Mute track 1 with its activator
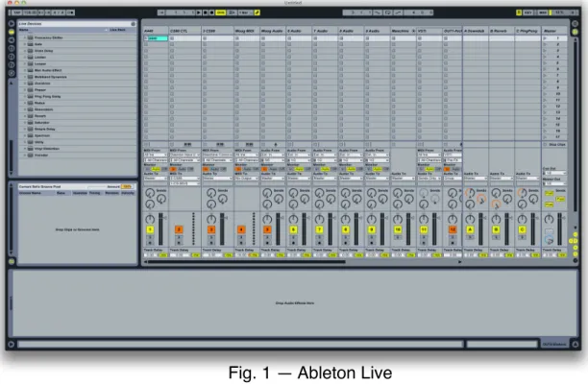This screenshot has height=385, width=588. pos(150,229)
